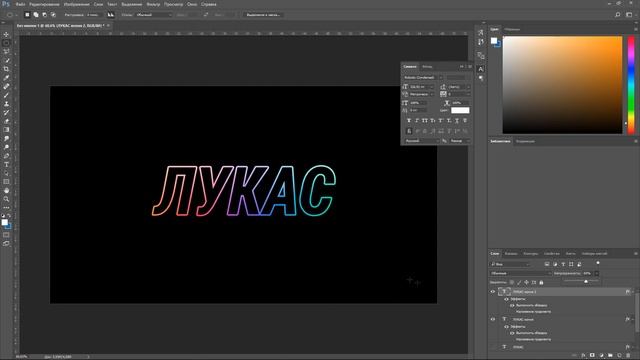Toggle Faux Bold in Character panel
Image resolution: width=640 pixels, height=360 pixels.
tap(409, 121)
